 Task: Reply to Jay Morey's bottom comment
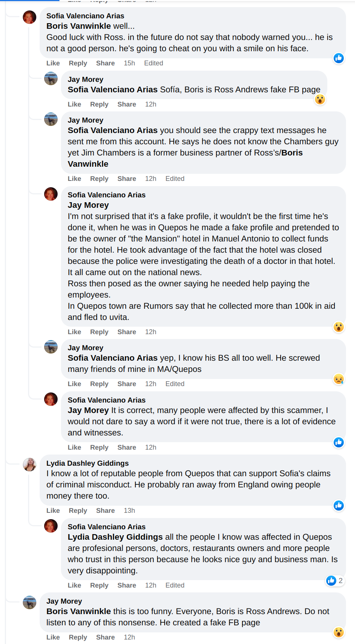pyautogui.click(x=78, y=637)
